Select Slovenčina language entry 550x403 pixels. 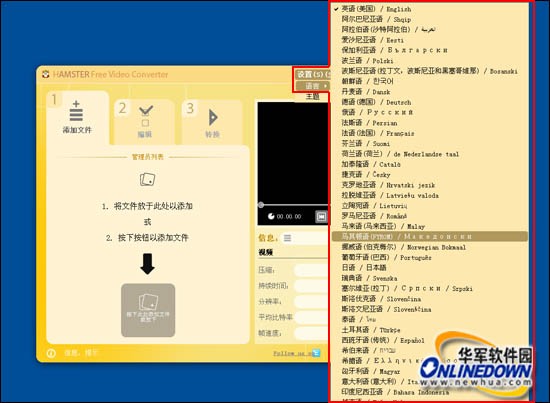(430, 299)
